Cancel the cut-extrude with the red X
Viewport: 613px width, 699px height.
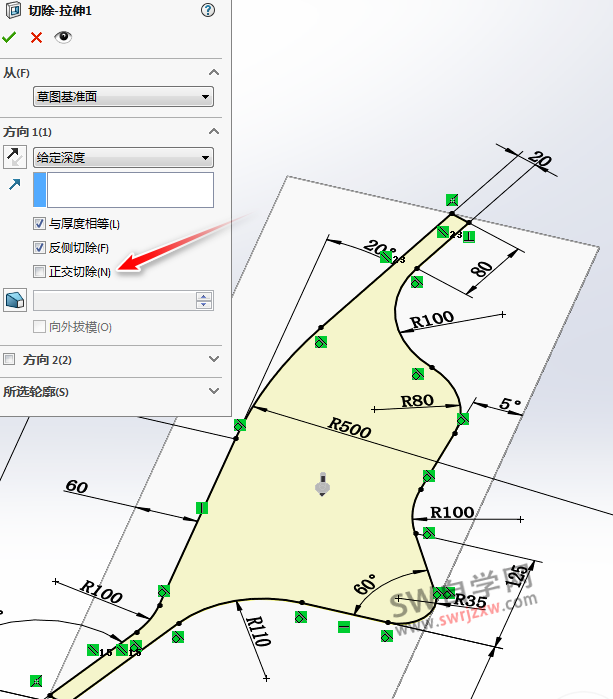tap(36, 37)
